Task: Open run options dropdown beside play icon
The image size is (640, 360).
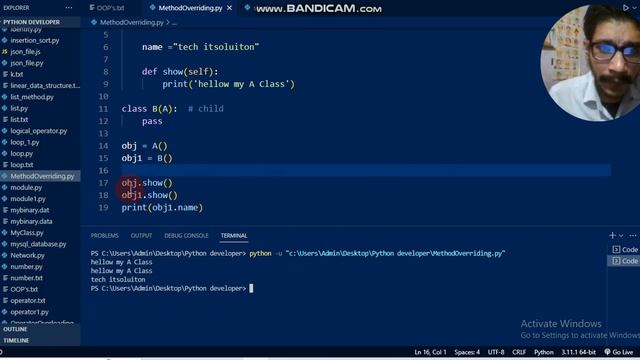Action: [x=634, y=7]
